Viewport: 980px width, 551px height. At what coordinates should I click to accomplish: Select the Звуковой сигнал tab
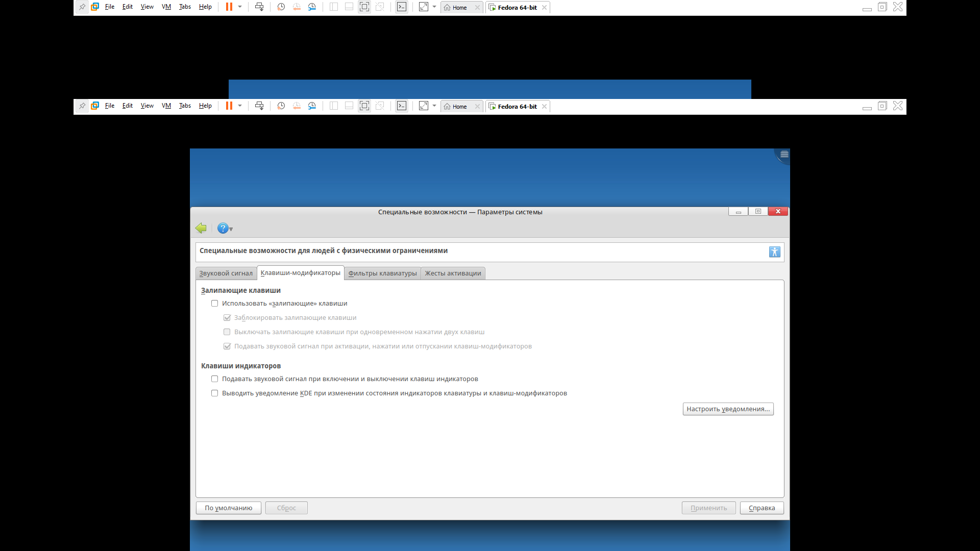coord(226,273)
